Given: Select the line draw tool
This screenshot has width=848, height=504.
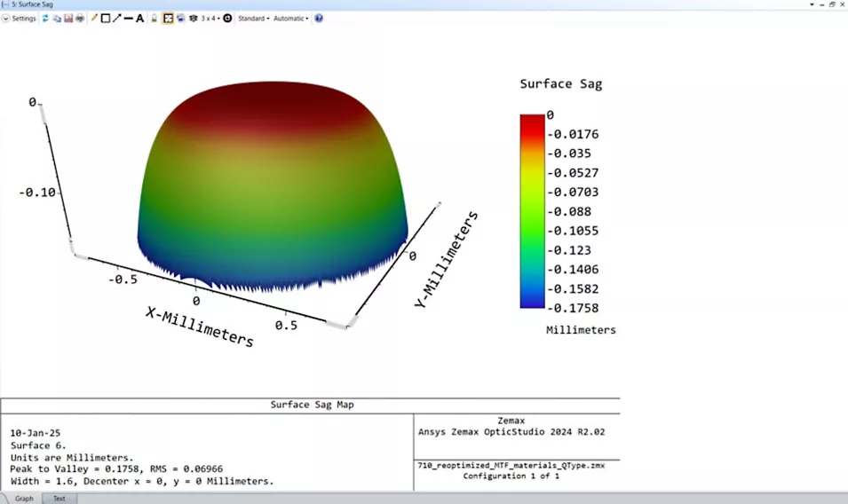Looking at the screenshot, I should click(x=129, y=19).
